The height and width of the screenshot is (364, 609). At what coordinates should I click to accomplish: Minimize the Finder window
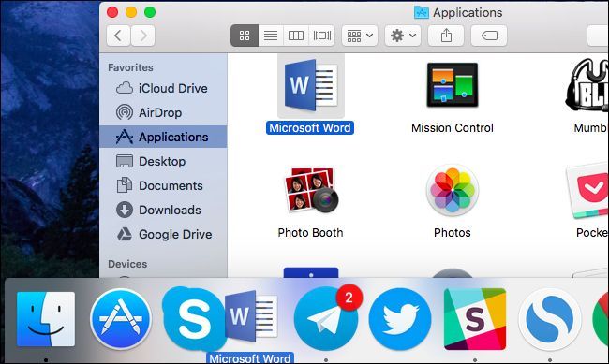point(131,12)
